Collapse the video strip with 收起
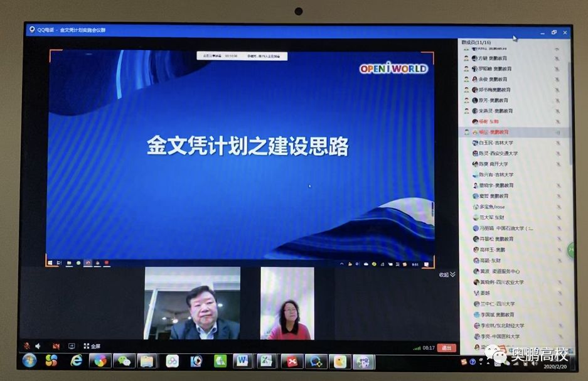This screenshot has height=381, width=588. (x=447, y=274)
